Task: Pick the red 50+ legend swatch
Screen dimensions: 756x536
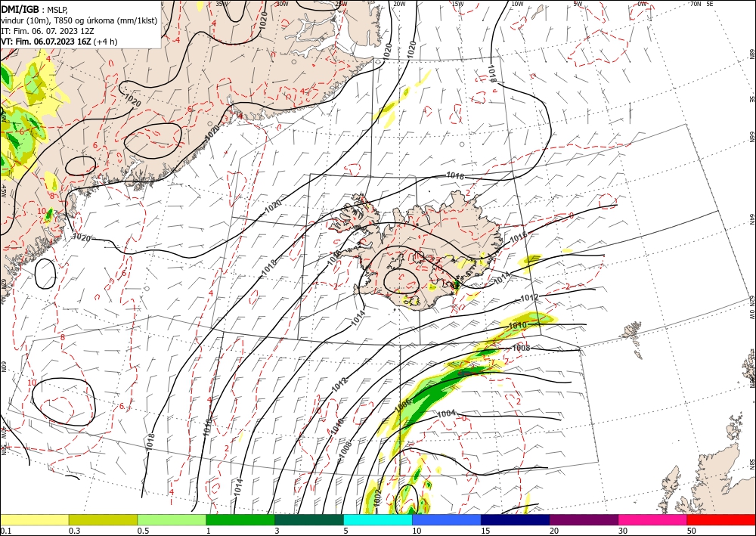Action: point(721,519)
